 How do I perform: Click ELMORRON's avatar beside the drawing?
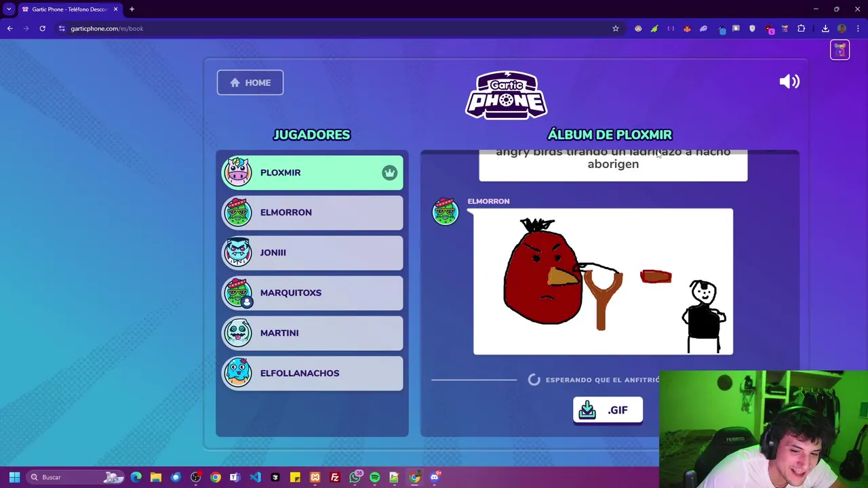click(446, 211)
